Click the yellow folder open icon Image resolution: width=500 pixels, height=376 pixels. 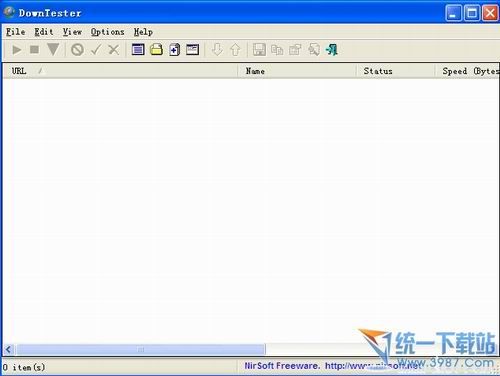point(156,50)
